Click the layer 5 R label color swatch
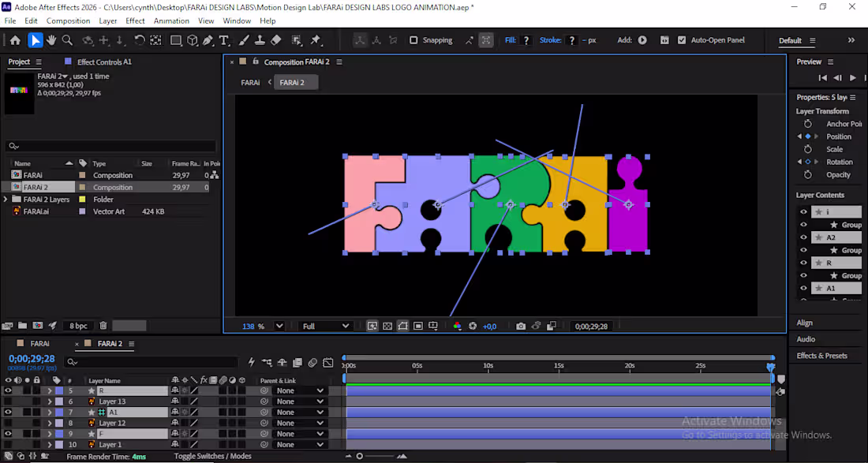868x463 pixels. pyautogui.click(x=59, y=390)
